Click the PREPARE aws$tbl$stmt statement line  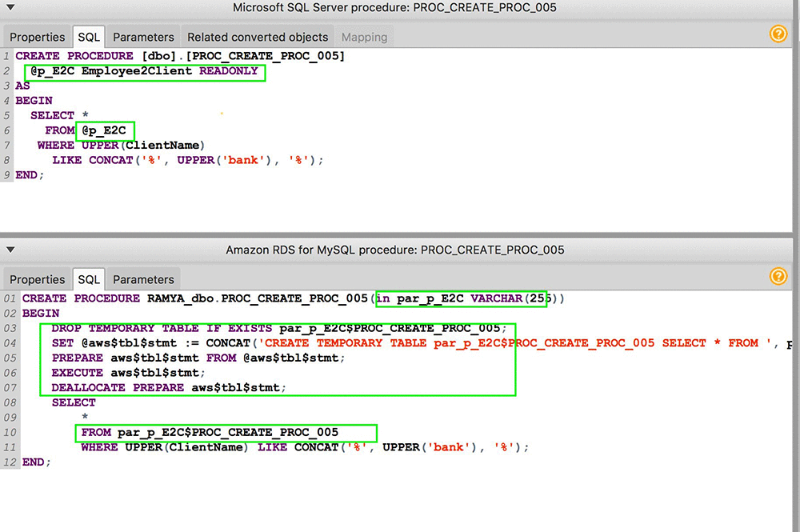pyautogui.click(x=198, y=358)
